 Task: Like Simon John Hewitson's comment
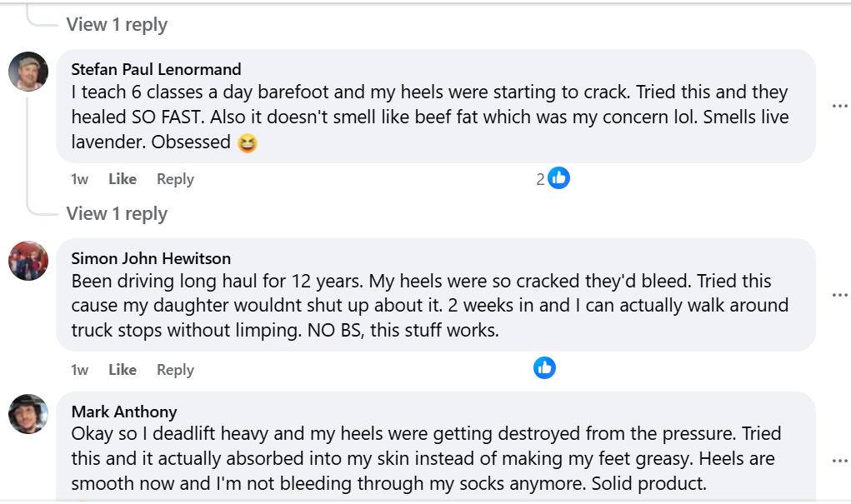pos(123,370)
